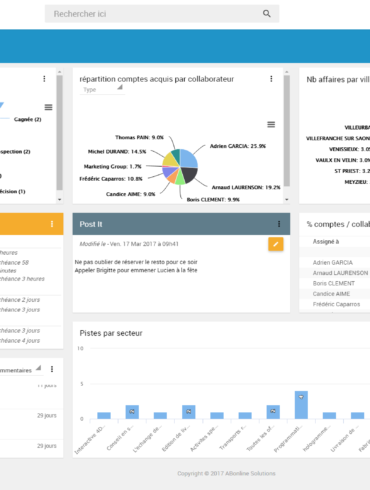
Task: Select Candice AIME row in comptes table
Action: click(x=335, y=294)
